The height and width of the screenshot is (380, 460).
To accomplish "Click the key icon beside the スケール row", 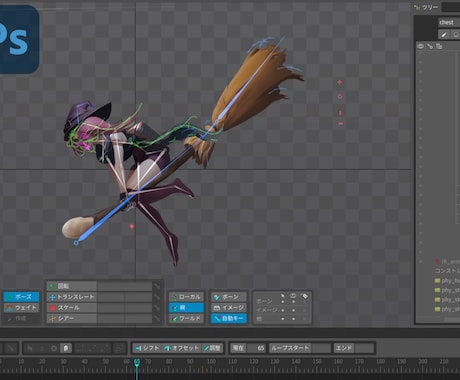I will point(157,307).
